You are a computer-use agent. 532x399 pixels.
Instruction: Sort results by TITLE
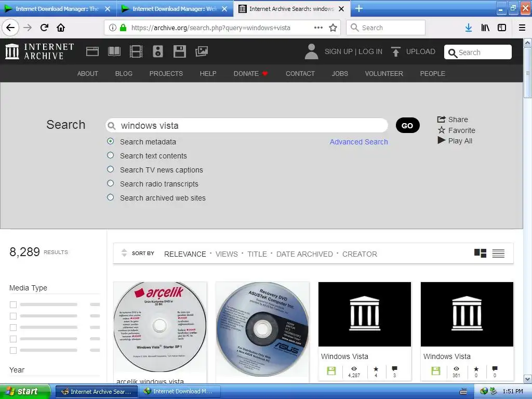[x=257, y=254]
